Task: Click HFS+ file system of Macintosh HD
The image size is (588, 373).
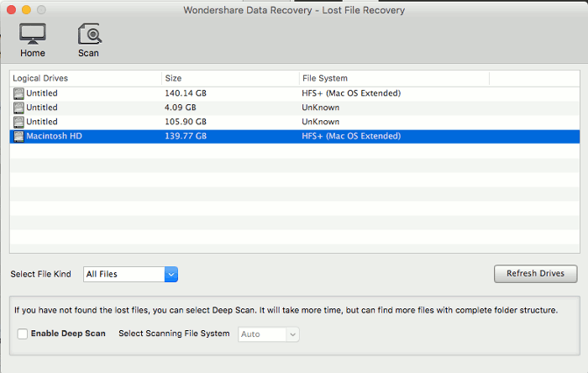Action: [351, 136]
